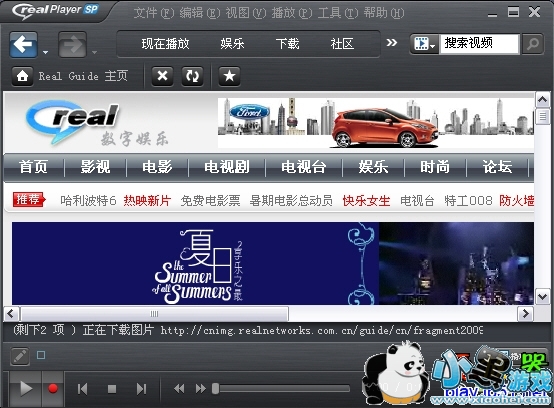Open the video search type dropdown
554x408 pixels.
point(425,44)
